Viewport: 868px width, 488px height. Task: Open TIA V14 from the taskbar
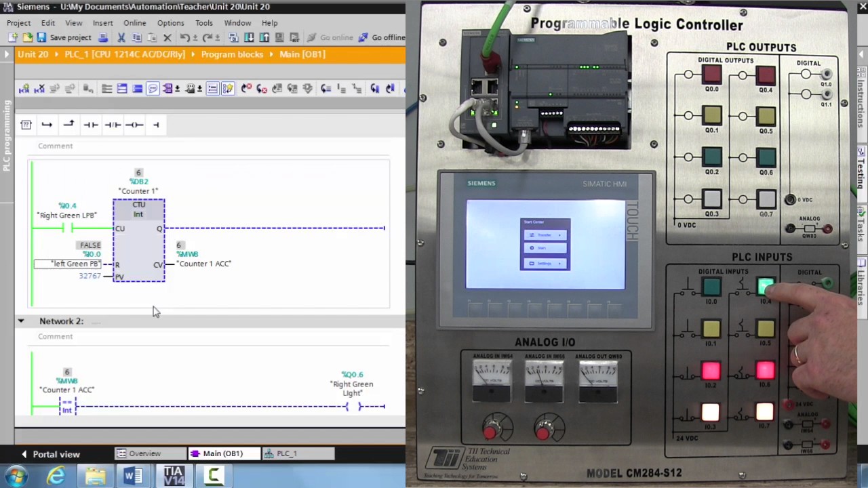tap(174, 476)
